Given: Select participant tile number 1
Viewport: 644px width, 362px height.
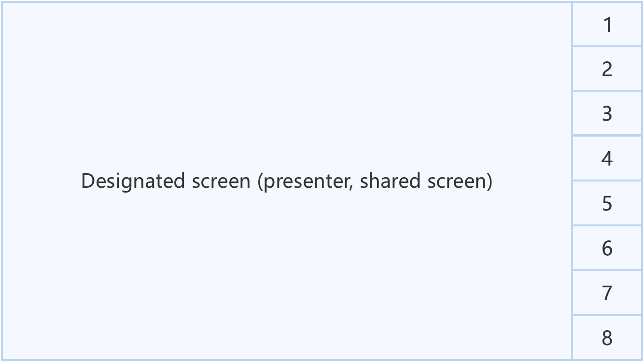Looking at the screenshot, I should point(607,25).
